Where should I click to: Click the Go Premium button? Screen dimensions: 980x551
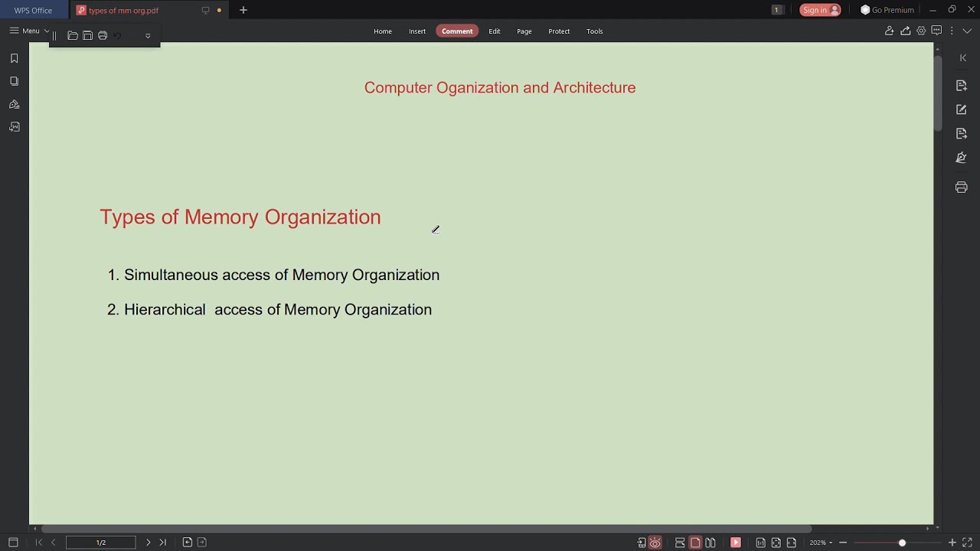tap(887, 10)
